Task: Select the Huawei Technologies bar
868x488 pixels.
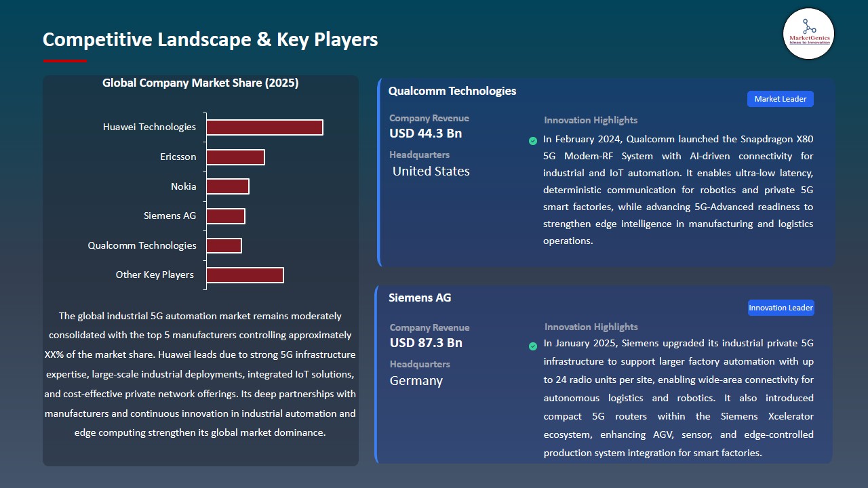Action: [264, 127]
